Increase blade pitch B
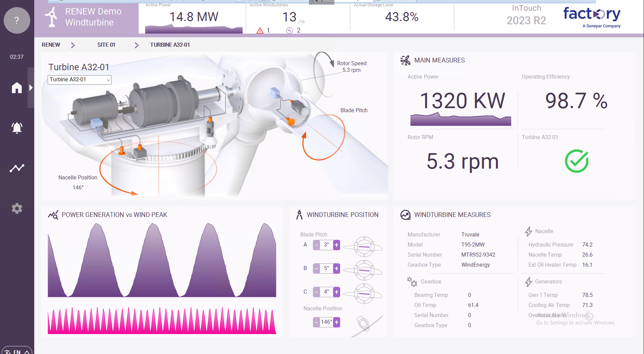Screen dimensions: 644x354 (x=336, y=269)
